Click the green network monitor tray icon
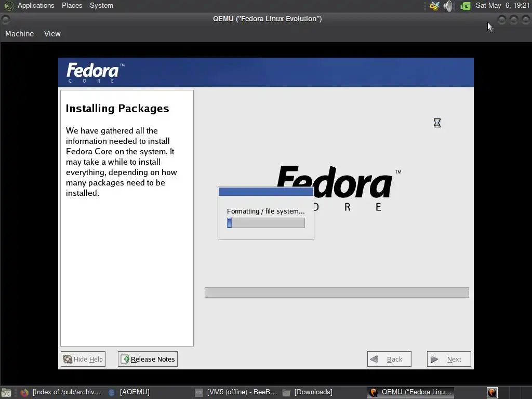This screenshot has height=399, width=532. click(x=465, y=6)
